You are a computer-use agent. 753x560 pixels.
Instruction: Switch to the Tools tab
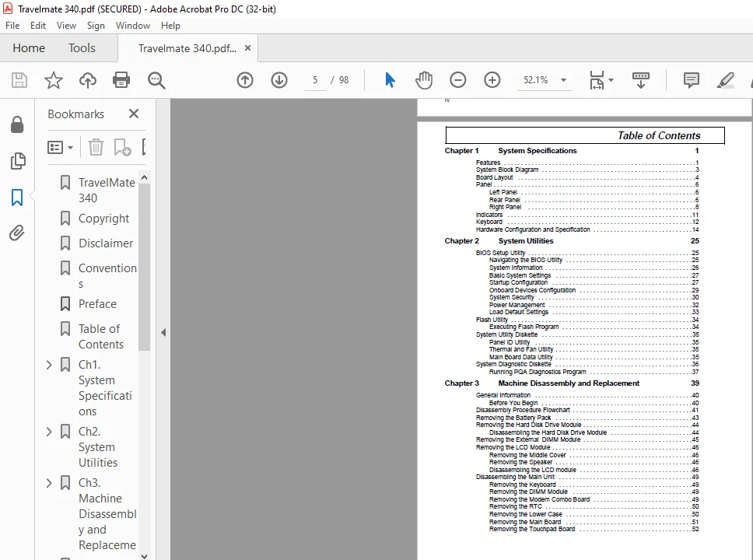(82, 48)
